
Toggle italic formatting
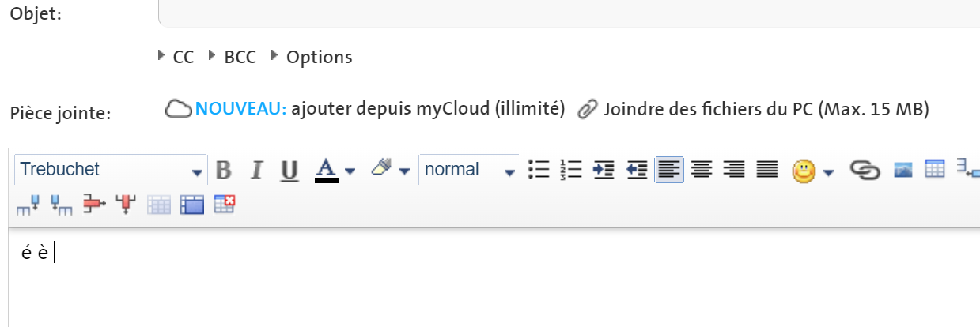click(x=256, y=170)
